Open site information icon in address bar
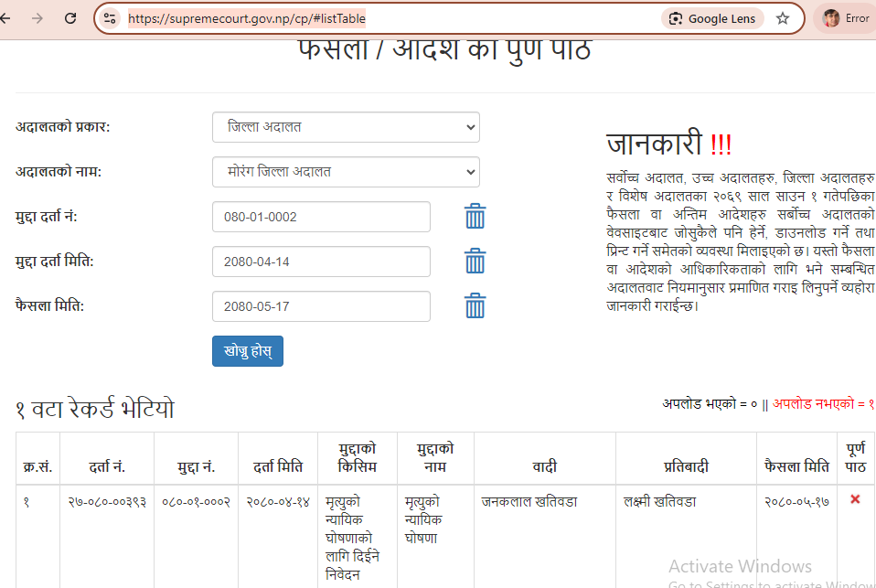This screenshot has width=876, height=588. click(x=110, y=18)
